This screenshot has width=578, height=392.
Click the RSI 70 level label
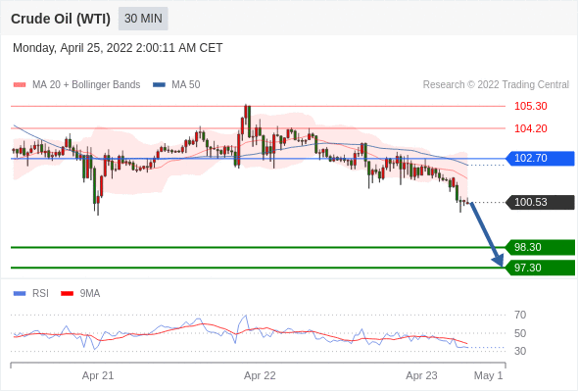pyautogui.click(x=520, y=315)
